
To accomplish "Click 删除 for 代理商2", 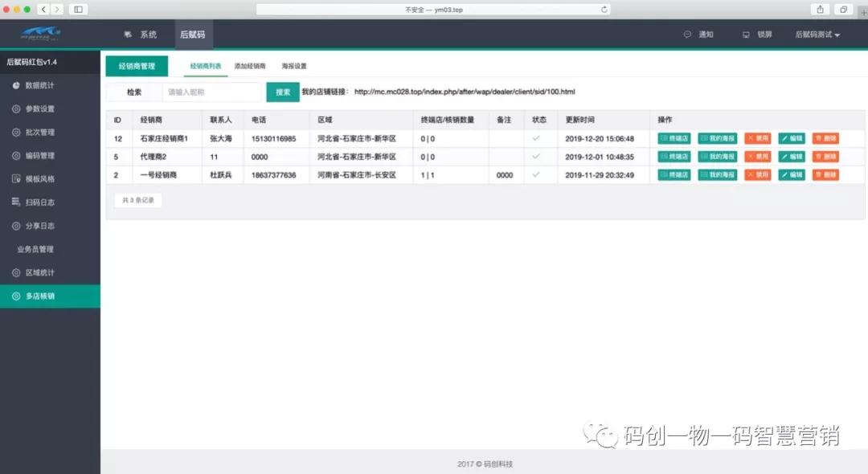I will point(825,157).
